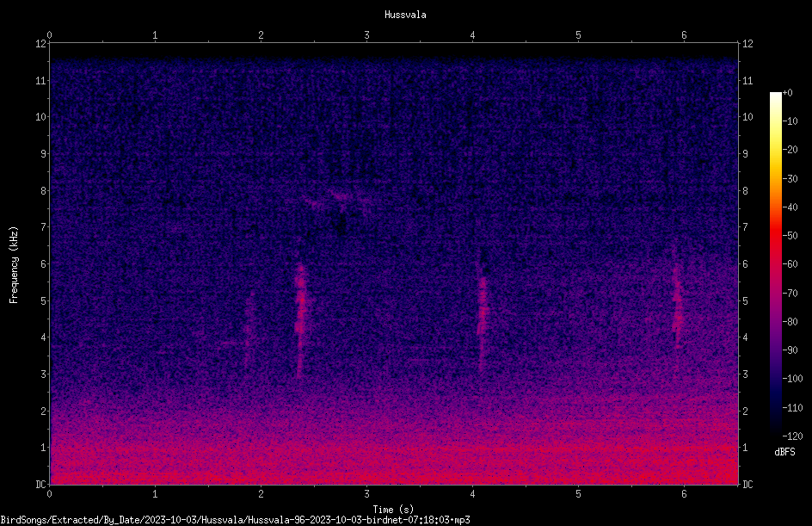
Task: Click the "-70" color scale label
Action: [790, 294]
